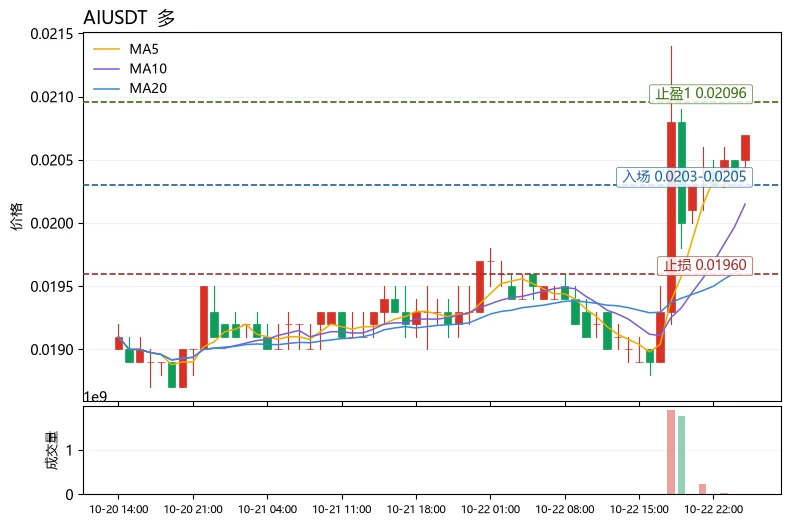
Task: Click the tall green volume bar
Action: pos(682,455)
